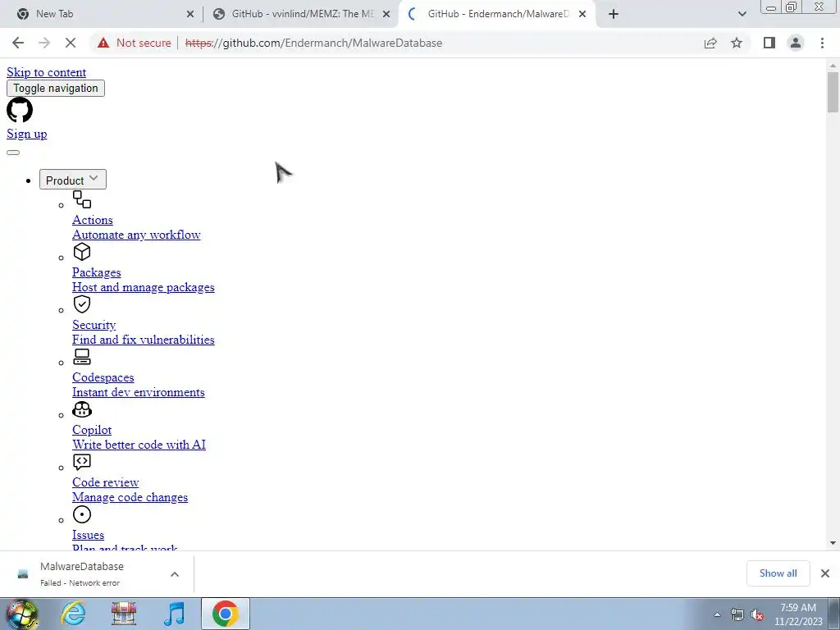
Task: Click the Actions workflow icon
Action: (82, 199)
